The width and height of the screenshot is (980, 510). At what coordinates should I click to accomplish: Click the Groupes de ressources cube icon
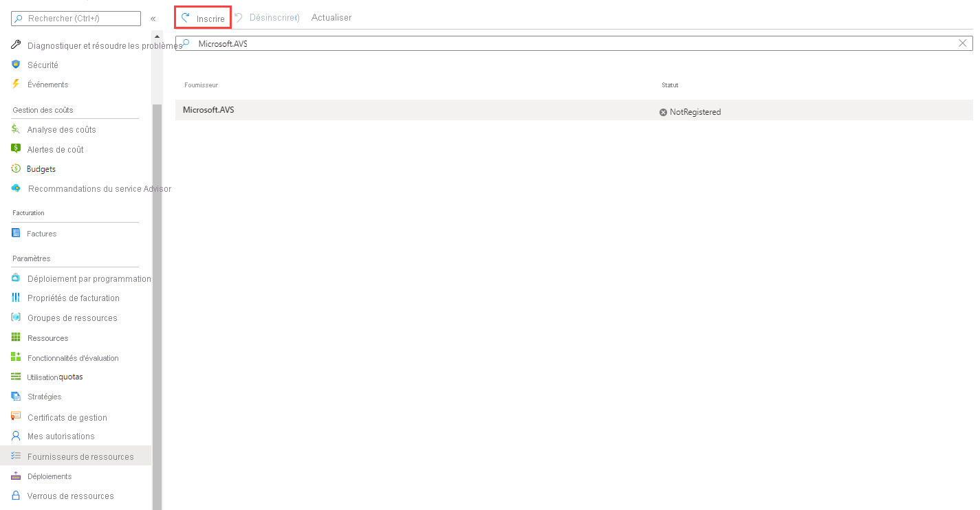[17, 318]
